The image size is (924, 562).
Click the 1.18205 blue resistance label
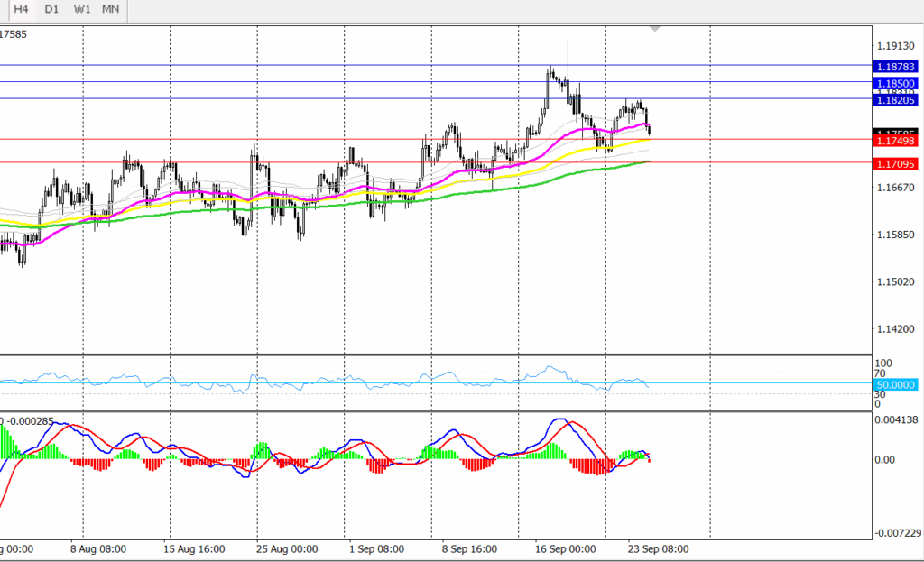click(x=895, y=100)
